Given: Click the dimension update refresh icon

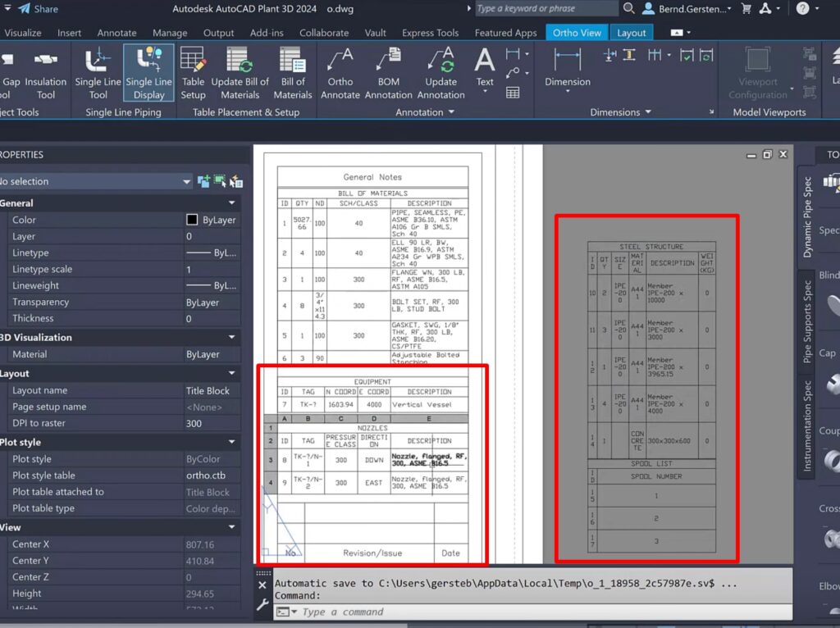Looking at the screenshot, I should [x=706, y=55].
